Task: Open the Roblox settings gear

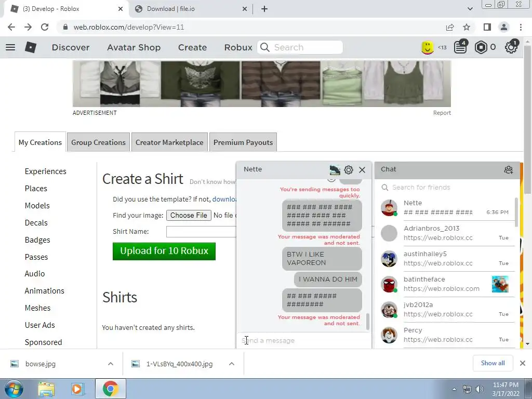Action: pyautogui.click(x=511, y=47)
